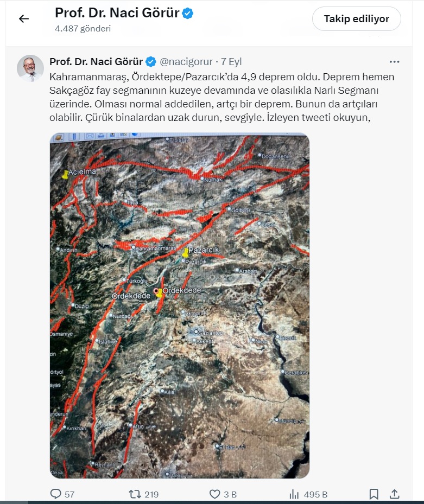Screen dimensions: 424x504
Task: Click the tweet text about Pazarcık earthquake
Action: 222,98
